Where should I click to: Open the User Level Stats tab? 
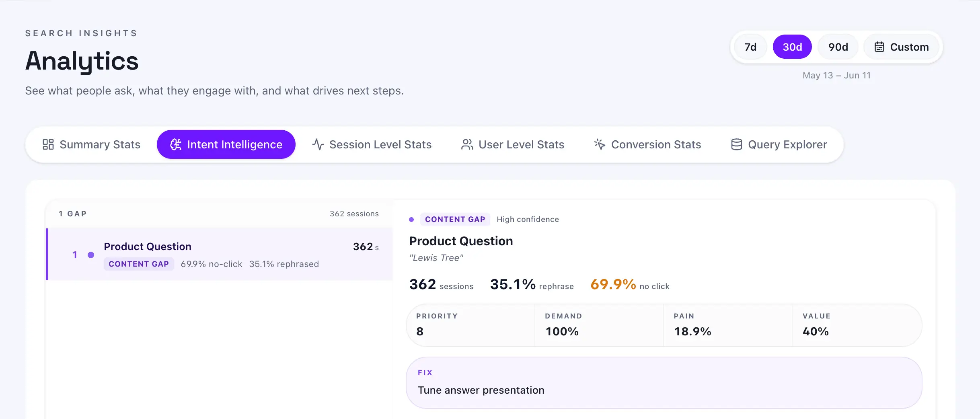[x=513, y=144]
